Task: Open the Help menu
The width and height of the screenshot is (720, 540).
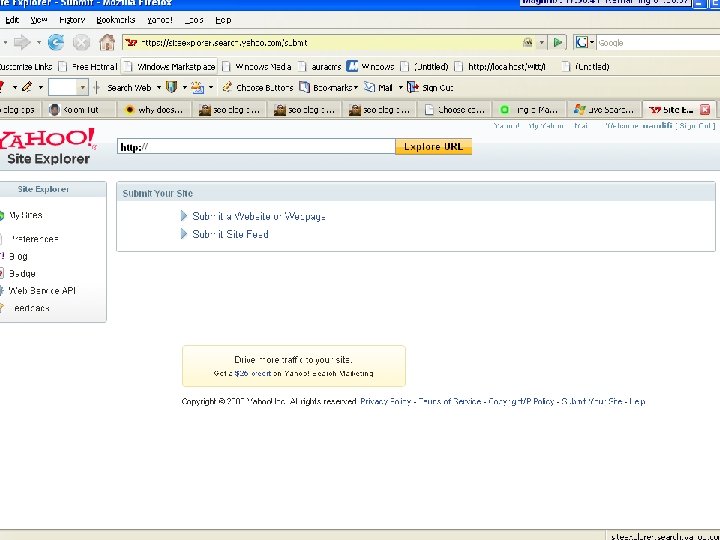Action: [x=223, y=20]
